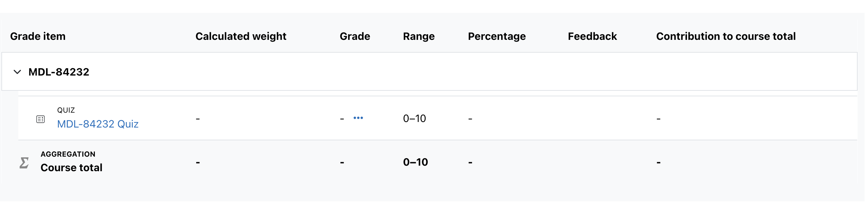Click the course total range 0–10
Screen dimensions: 868x210
coord(416,162)
